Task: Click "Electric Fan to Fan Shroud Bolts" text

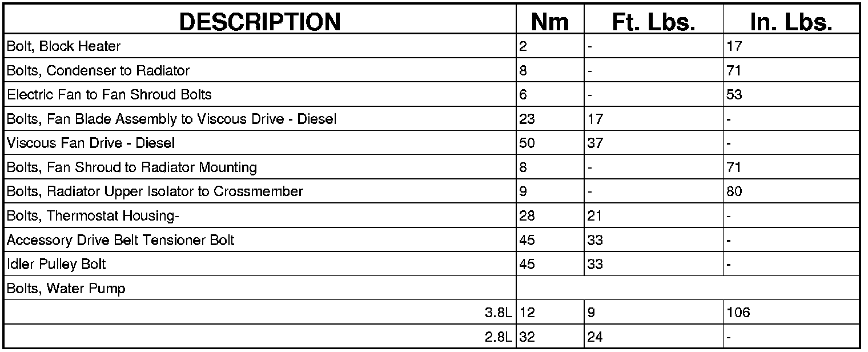Action: pyautogui.click(x=109, y=95)
